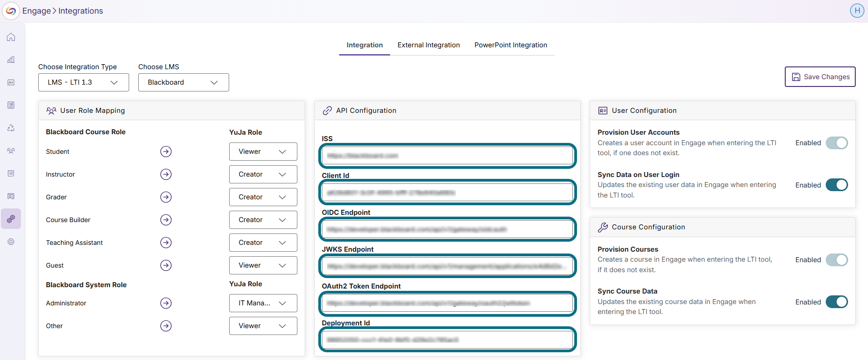
Task: Toggle Provision Courses switch
Action: 837,260
